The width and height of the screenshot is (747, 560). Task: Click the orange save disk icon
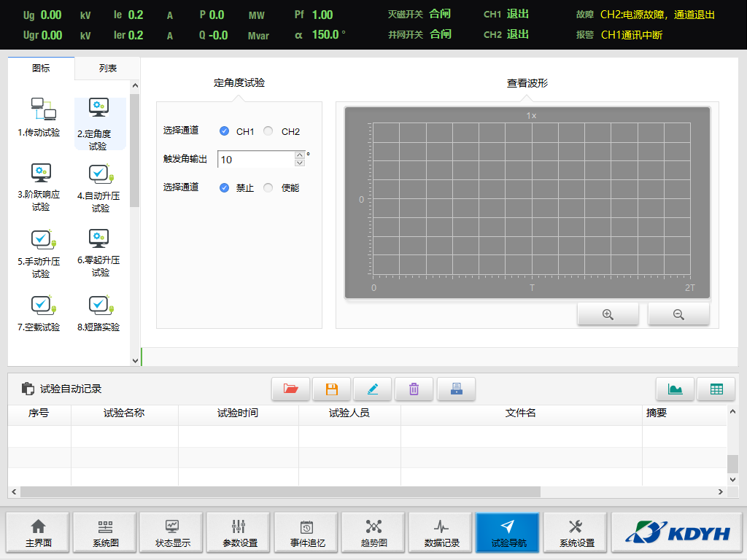click(x=332, y=389)
